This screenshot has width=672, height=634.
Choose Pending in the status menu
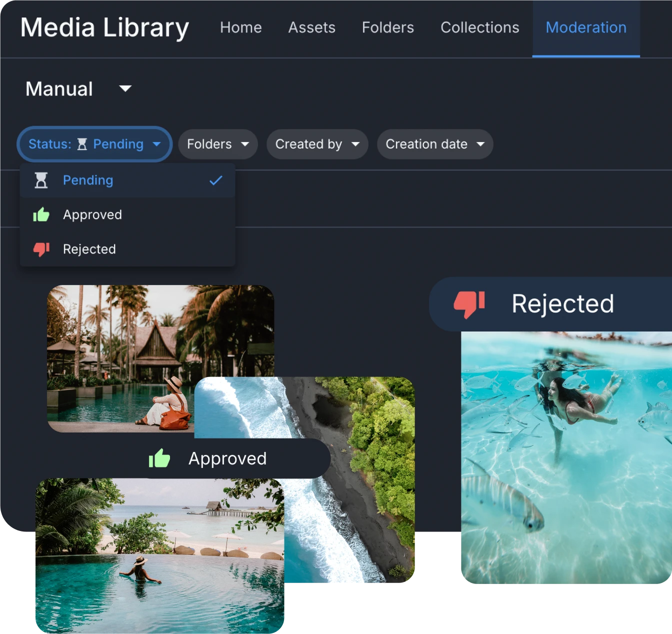tap(127, 180)
